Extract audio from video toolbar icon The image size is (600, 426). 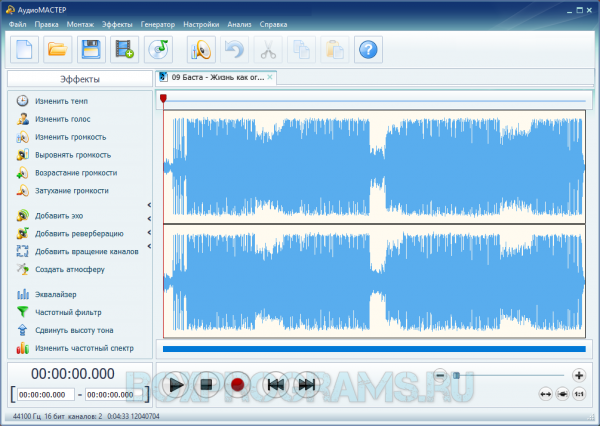pos(125,50)
